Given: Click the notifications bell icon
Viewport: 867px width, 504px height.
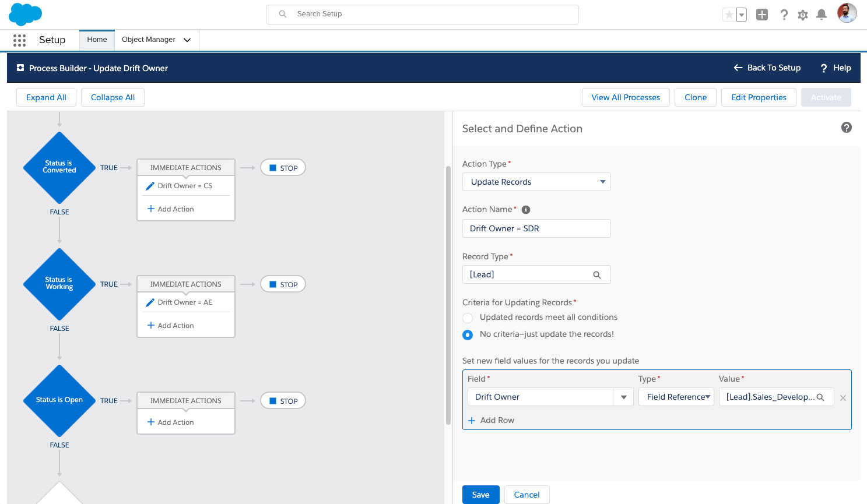Looking at the screenshot, I should coord(822,15).
